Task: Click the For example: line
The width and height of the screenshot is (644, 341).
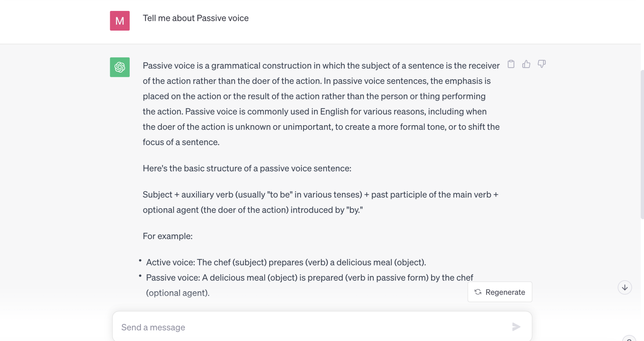Action: pos(167,236)
